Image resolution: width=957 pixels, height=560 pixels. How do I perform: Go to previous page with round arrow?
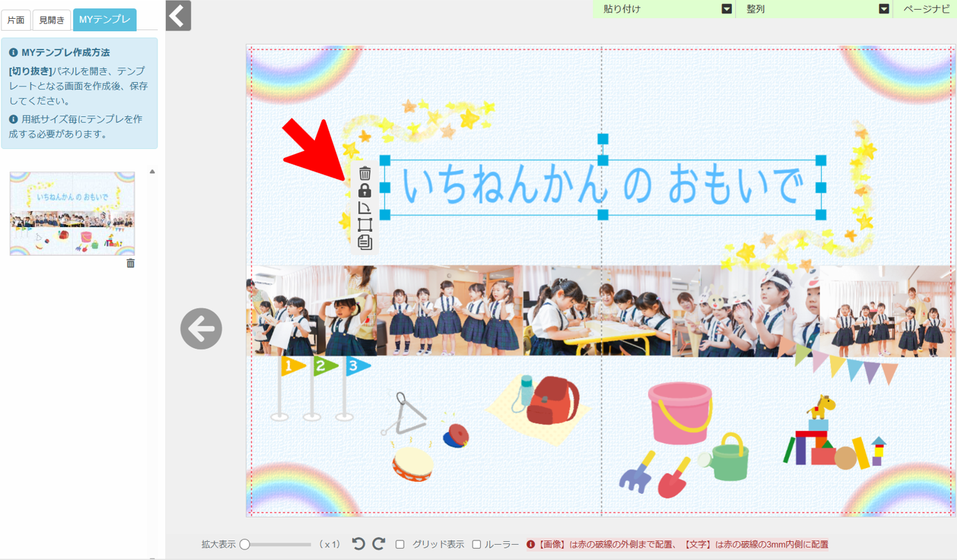201,329
